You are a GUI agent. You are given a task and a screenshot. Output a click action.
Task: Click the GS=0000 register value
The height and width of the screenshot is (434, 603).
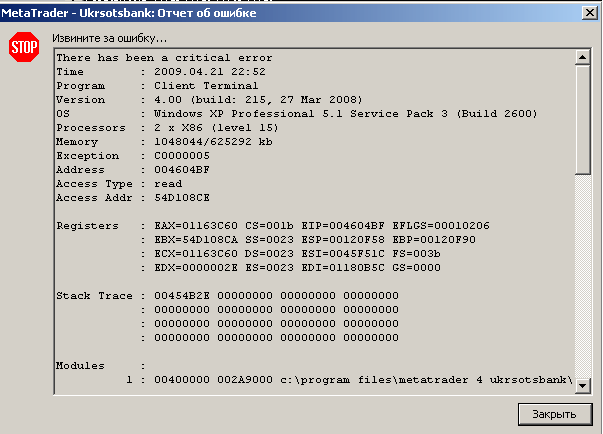416,268
